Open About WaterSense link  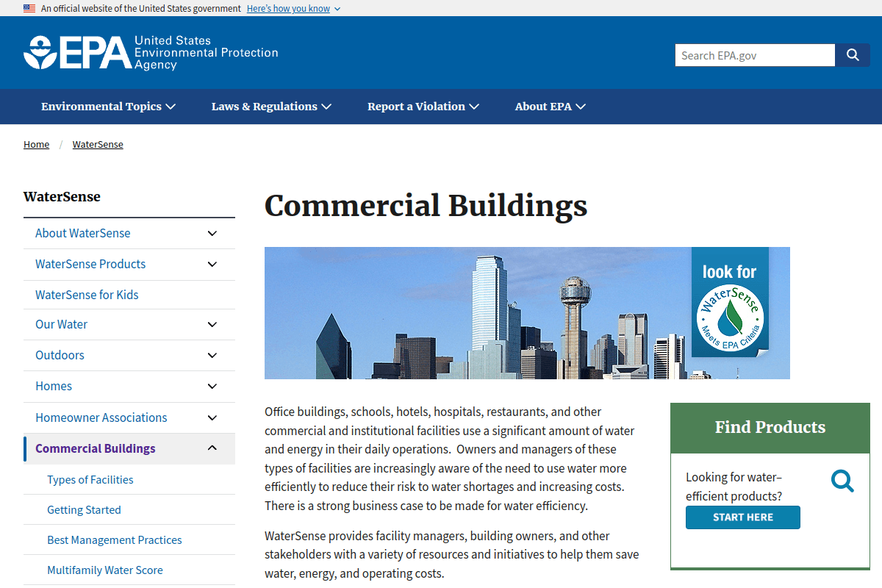click(83, 233)
